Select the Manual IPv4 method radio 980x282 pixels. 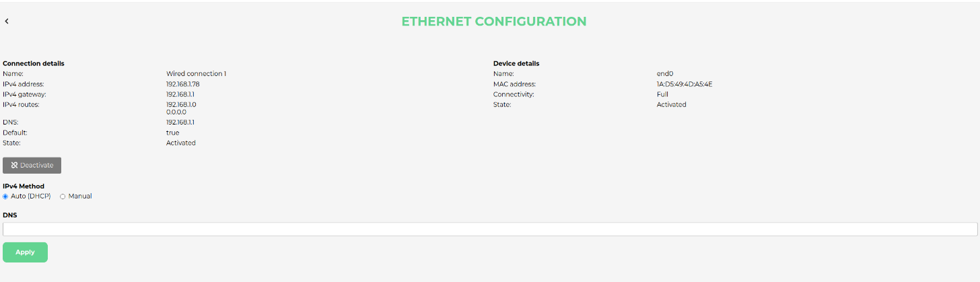pyautogui.click(x=63, y=197)
